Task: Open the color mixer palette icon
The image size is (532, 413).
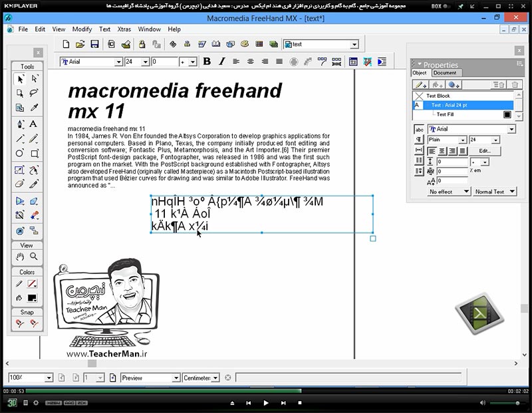Action: (x=245, y=44)
